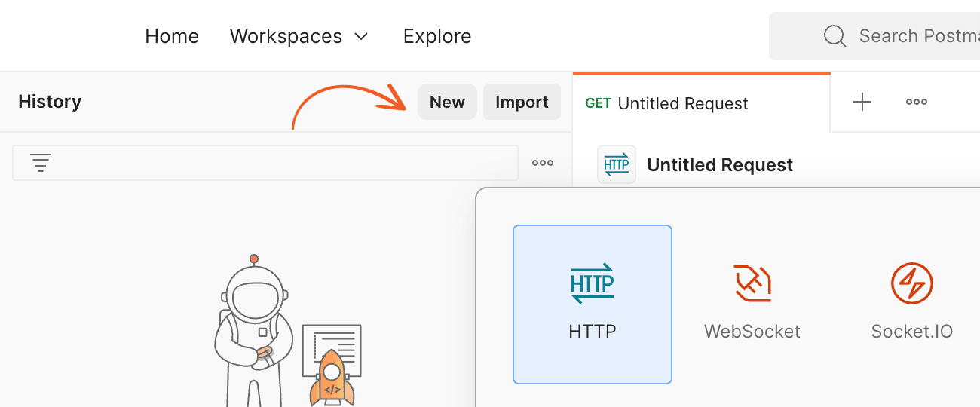Click the Search Postman field
Image resolution: width=980 pixels, height=407 pixels.
874,36
